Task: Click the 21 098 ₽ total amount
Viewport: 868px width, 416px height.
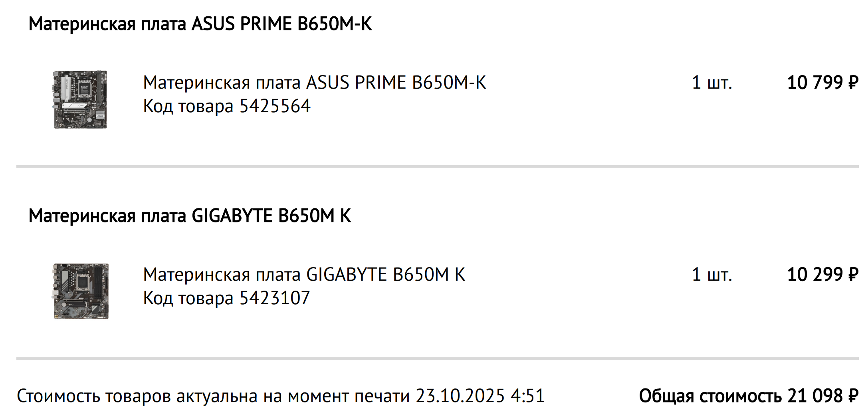Action: click(822, 396)
